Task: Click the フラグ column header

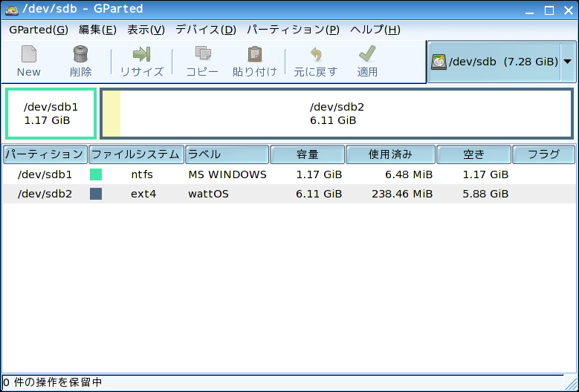Action: point(543,154)
